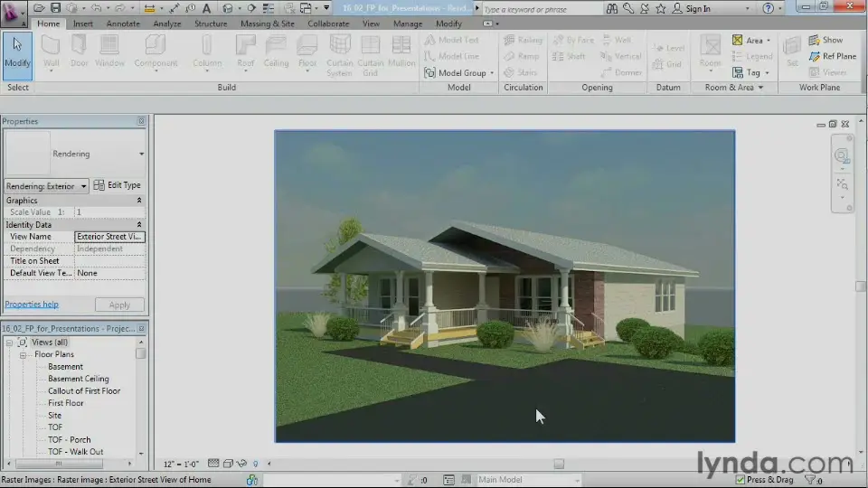Click Show work plane tool
Viewport: 868px width, 488px height.
point(826,40)
